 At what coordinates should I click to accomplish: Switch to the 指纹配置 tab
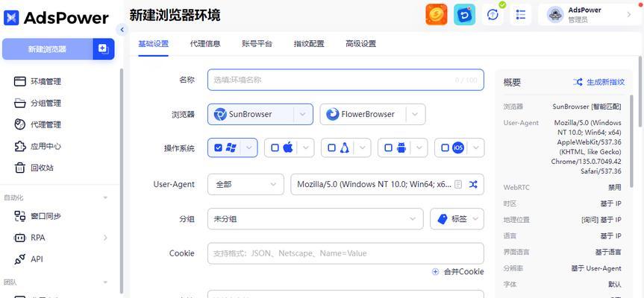pos(309,44)
